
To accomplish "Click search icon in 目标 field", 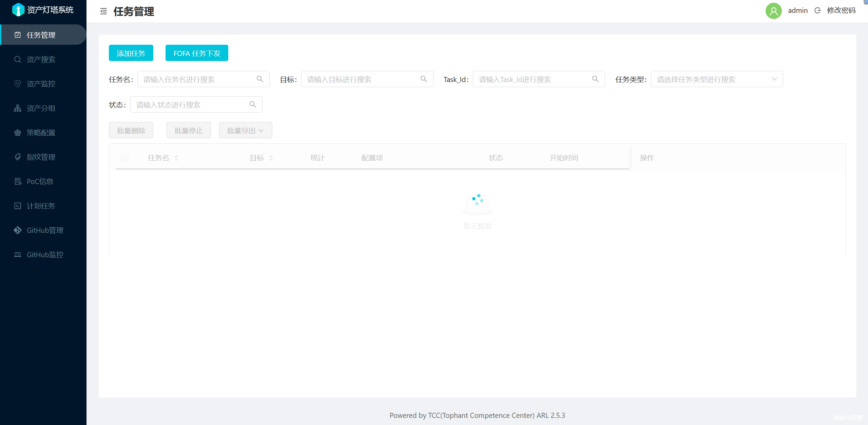I will click(424, 79).
